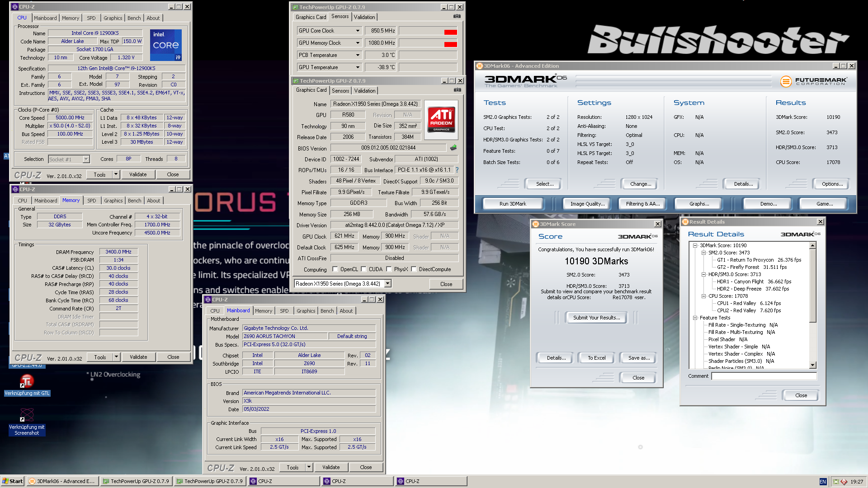868x488 pixels.
Task: Click the Comment input field in Result Details
Action: click(x=764, y=376)
